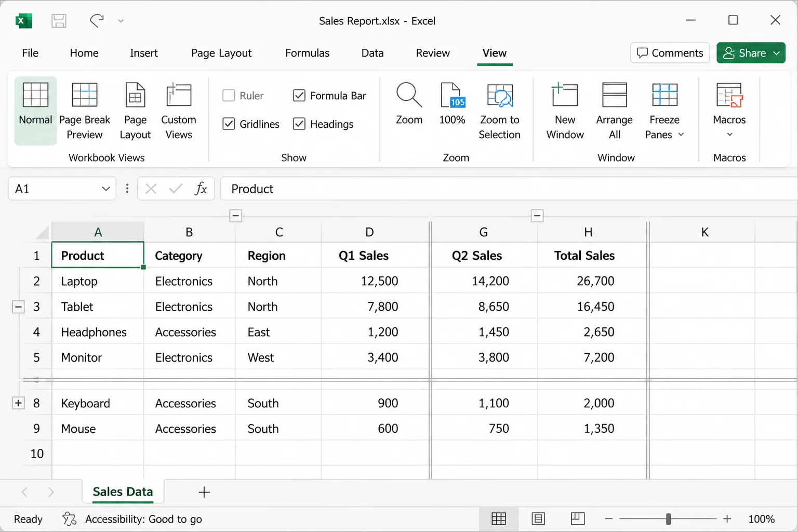Toggle the Gridlines checkbox
The height and width of the screenshot is (532, 798).
[229, 124]
